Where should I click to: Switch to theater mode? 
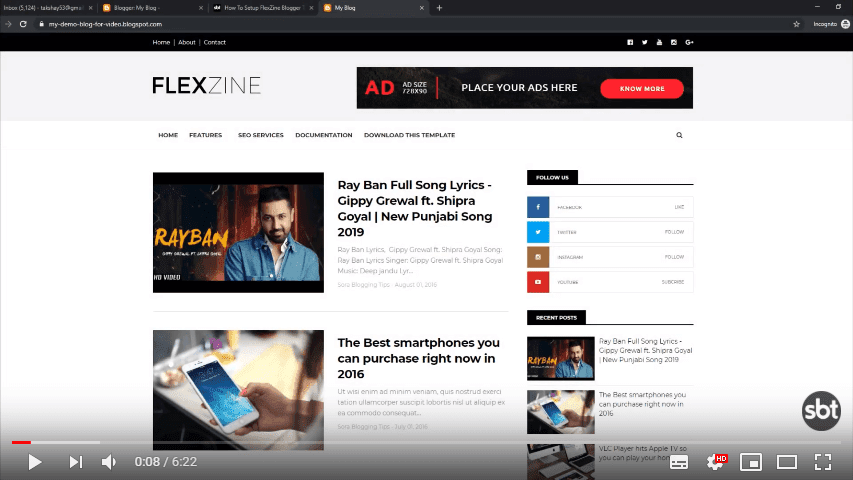click(787, 462)
